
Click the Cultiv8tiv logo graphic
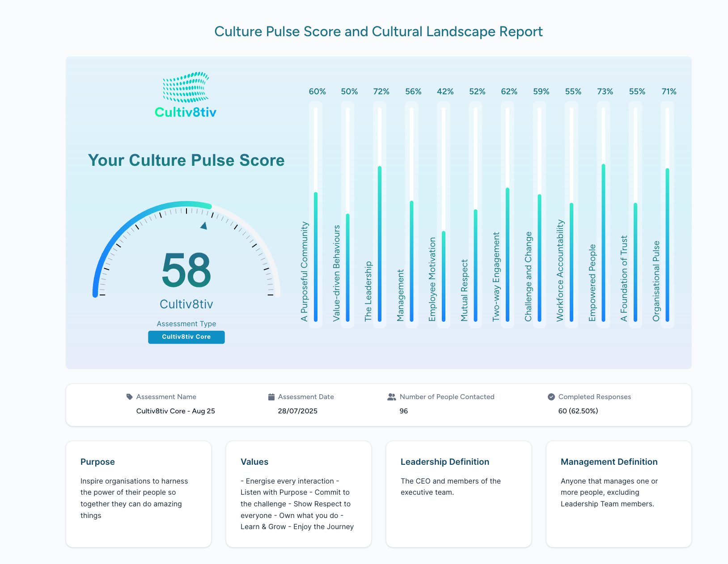pyautogui.click(x=186, y=88)
